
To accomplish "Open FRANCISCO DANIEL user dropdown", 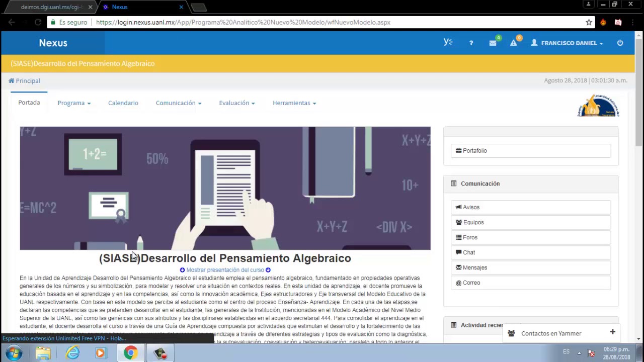I will (x=567, y=43).
